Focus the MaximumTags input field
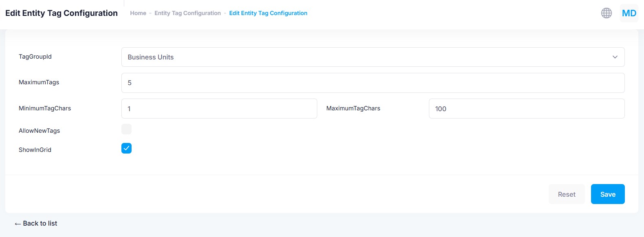The height and width of the screenshot is (237, 644). [373, 83]
